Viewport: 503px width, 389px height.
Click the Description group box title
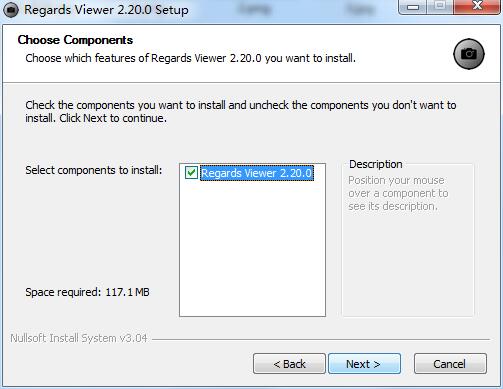(x=376, y=164)
